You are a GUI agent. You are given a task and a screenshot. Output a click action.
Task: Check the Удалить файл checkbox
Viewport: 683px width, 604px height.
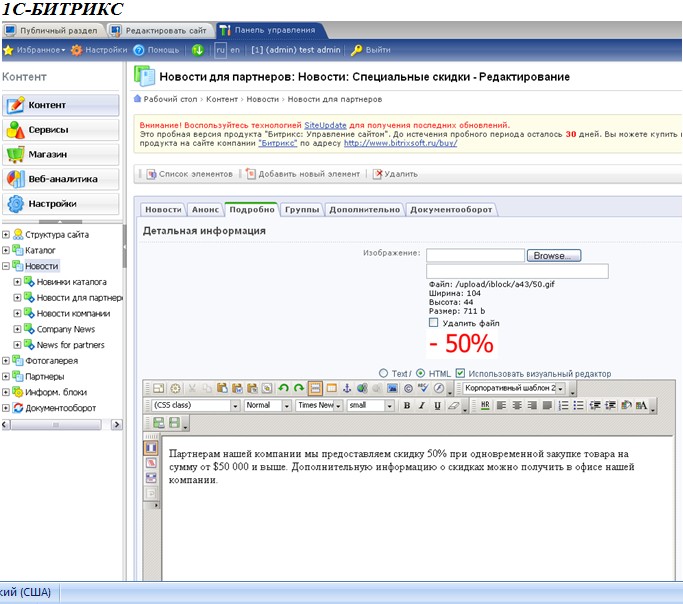(433, 323)
